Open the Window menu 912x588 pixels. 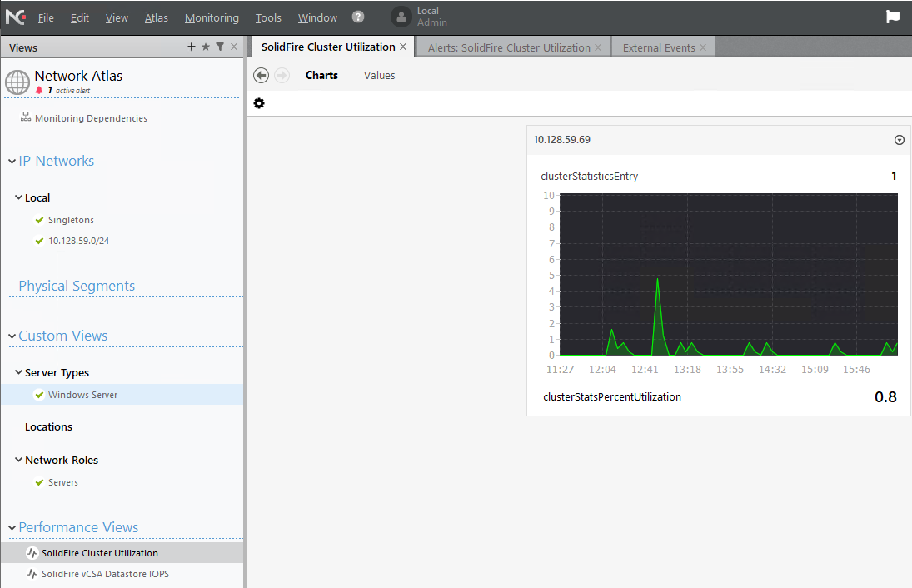[317, 18]
